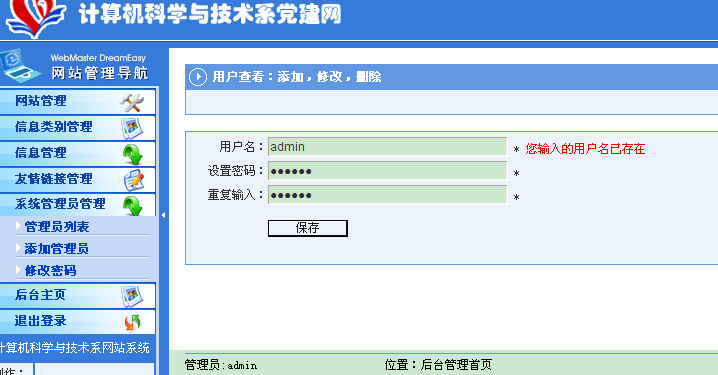The height and width of the screenshot is (375, 718).
Task: Click the orange-green arrows icon beside 退出登录
Action: (x=132, y=322)
